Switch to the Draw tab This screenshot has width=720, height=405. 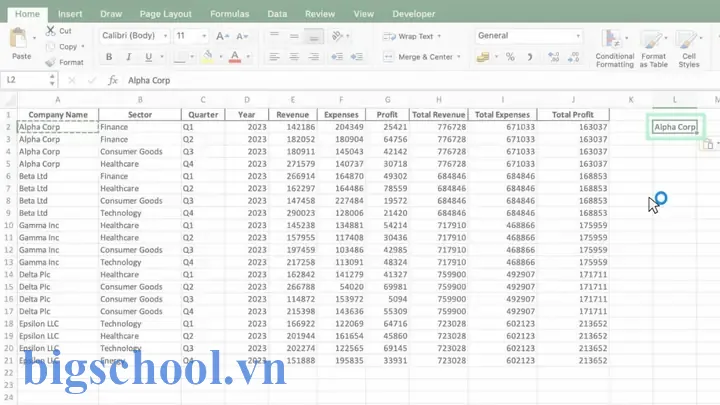(x=111, y=14)
